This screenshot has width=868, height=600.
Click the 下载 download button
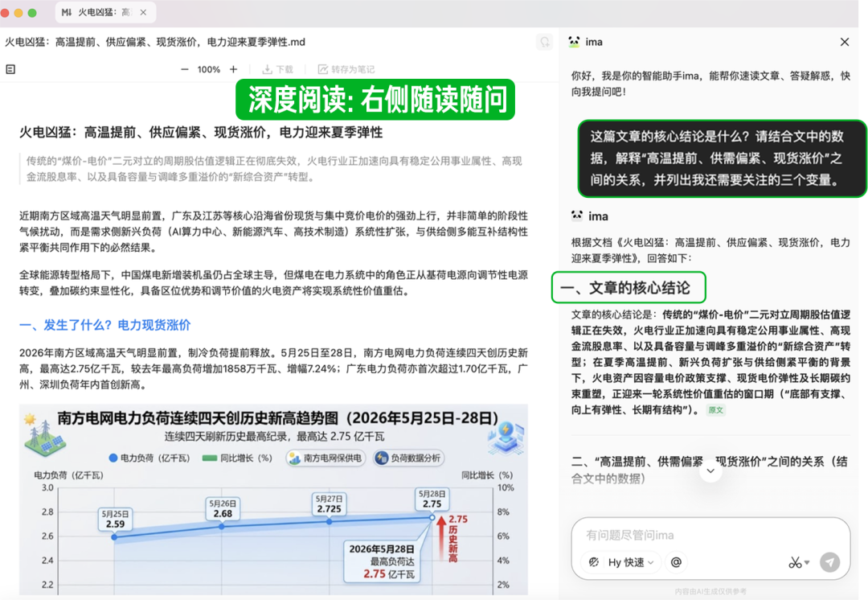pos(277,69)
